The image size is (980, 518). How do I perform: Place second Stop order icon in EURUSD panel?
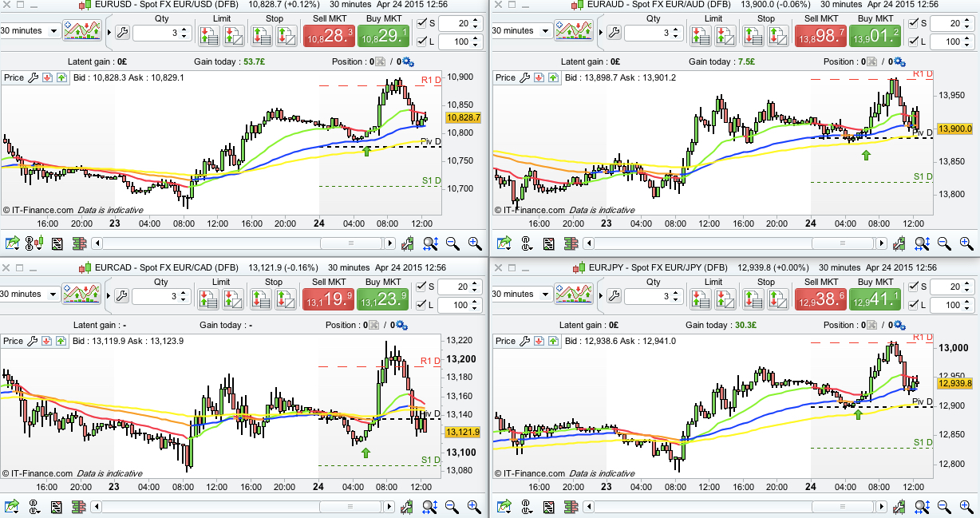[285, 35]
